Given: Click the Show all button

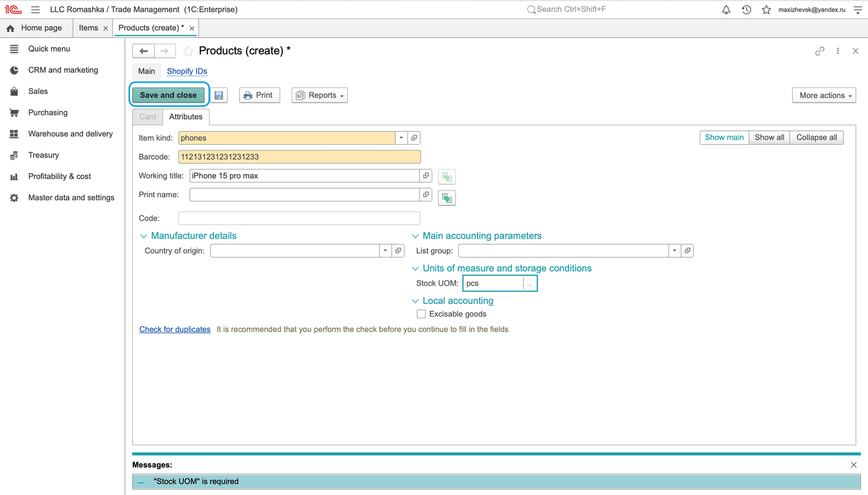Looking at the screenshot, I should pos(769,137).
